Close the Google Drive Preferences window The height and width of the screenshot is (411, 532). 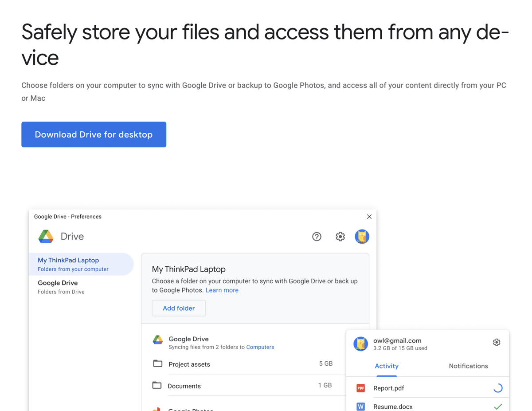pos(369,217)
